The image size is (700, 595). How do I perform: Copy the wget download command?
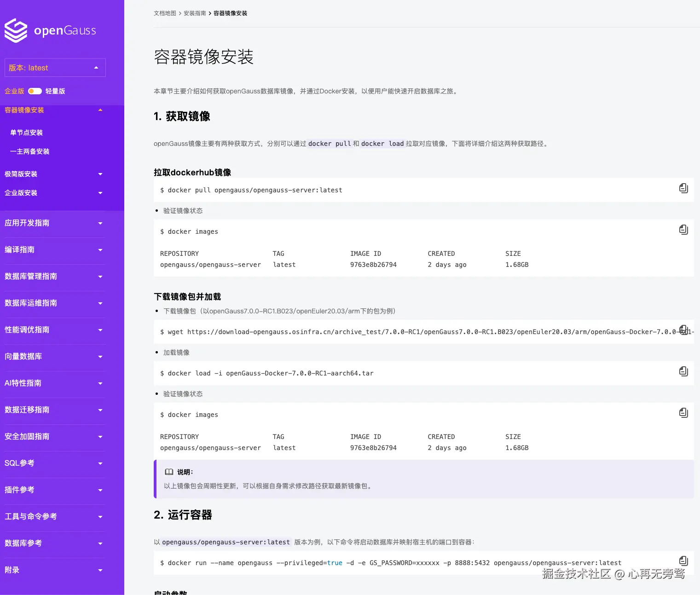pyautogui.click(x=683, y=329)
